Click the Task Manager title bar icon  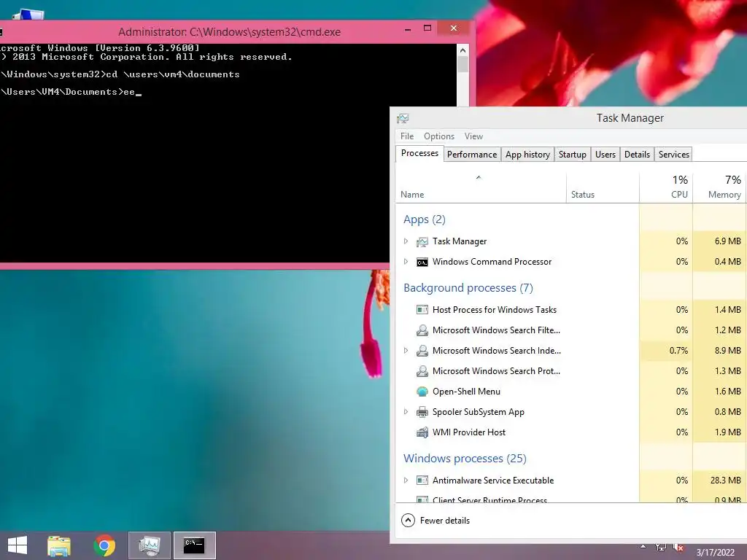[x=403, y=118]
